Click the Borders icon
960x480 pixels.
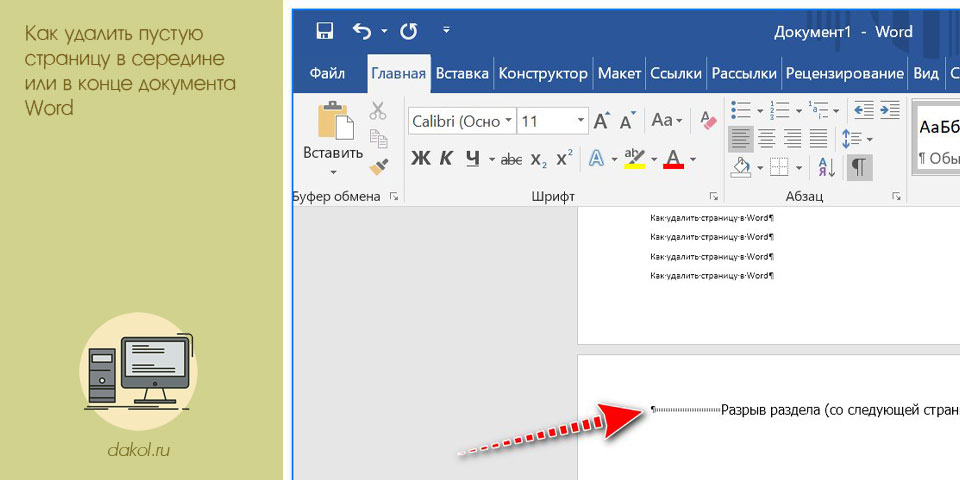[x=779, y=167]
